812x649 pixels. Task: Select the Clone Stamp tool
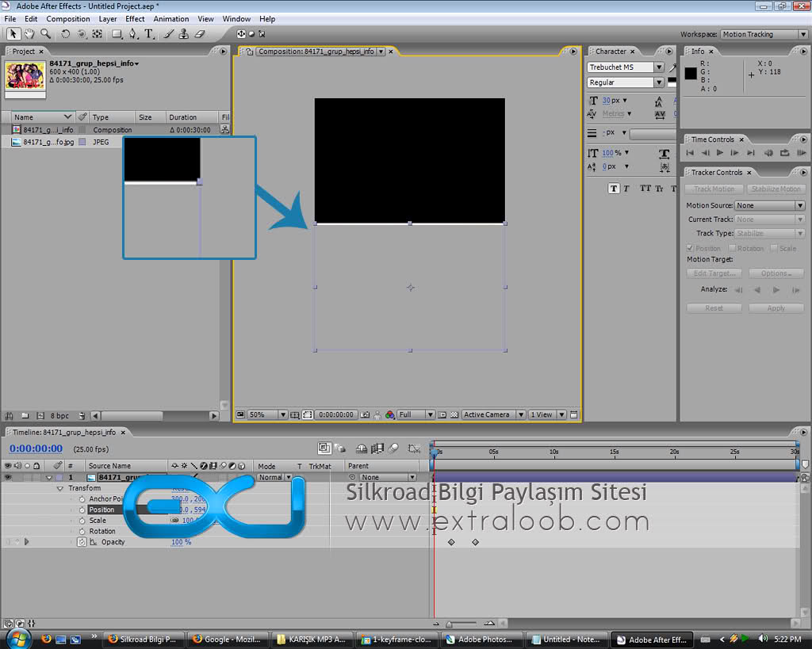click(x=184, y=34)
